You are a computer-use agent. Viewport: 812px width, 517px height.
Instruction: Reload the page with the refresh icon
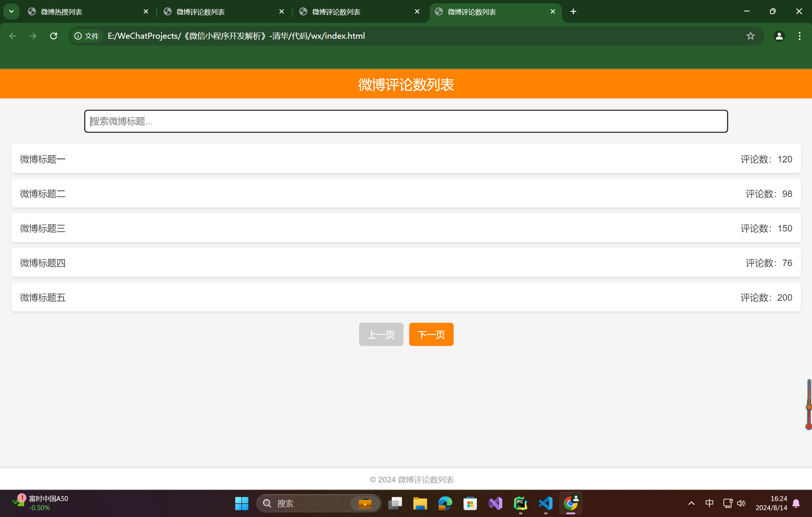(x=54, y=36)
